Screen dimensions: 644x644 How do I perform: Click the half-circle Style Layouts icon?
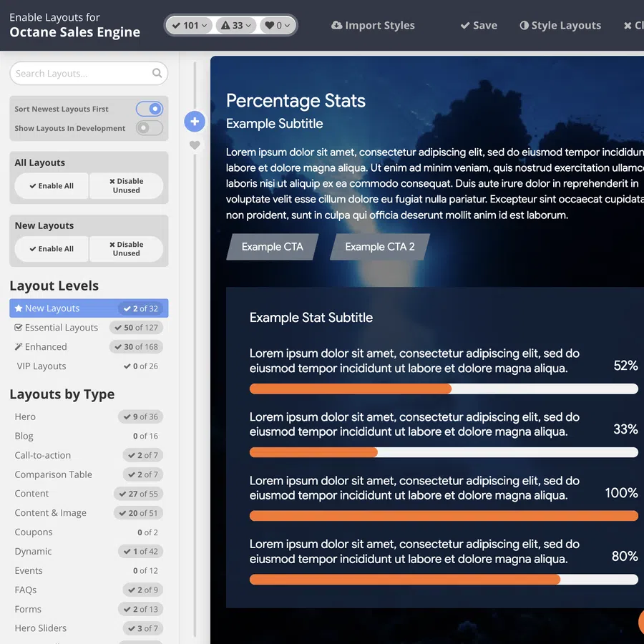click(524, 26)
